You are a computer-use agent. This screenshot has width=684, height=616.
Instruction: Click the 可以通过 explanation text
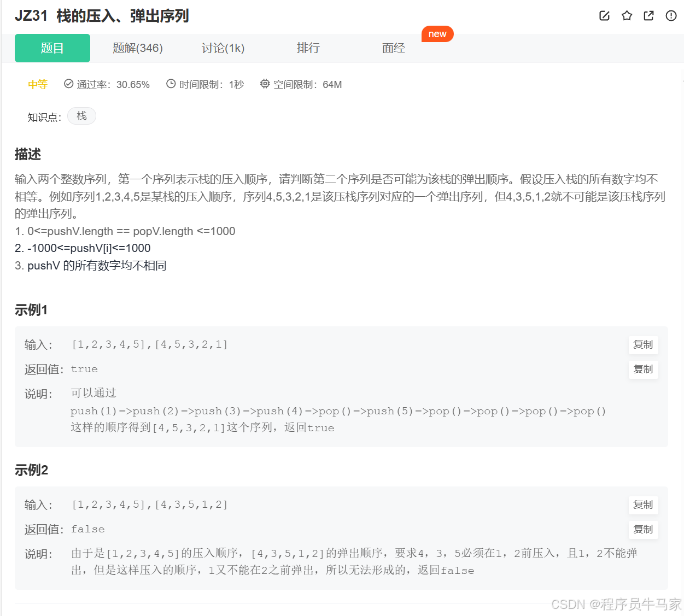tap(93, 393)
